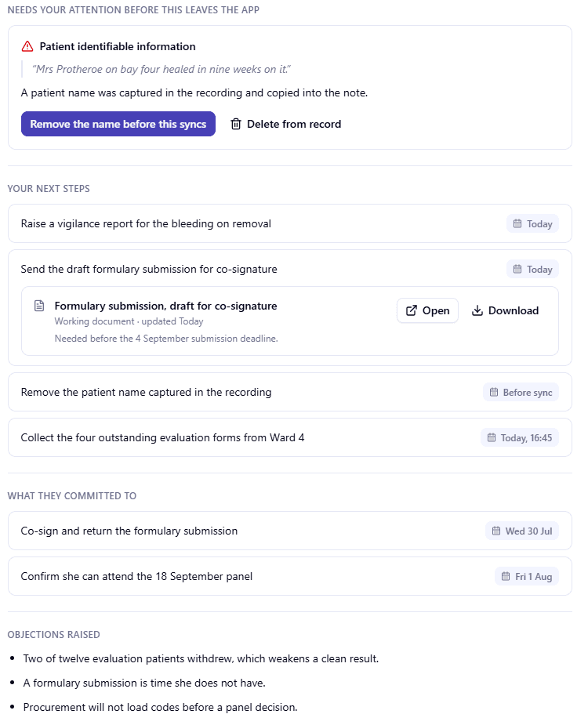Open the formulary submission draft

pyautogui.click(x=427, y=310)
